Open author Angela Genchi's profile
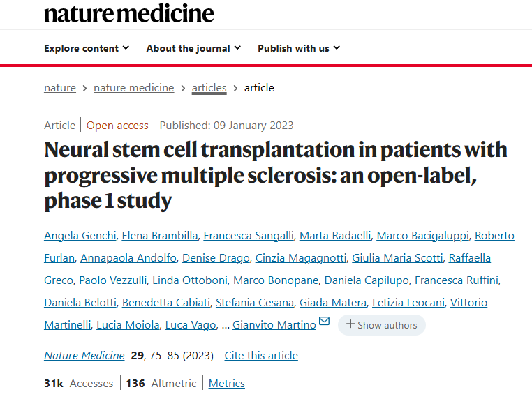Screen dimensions: 532x406 click(80, 236)
